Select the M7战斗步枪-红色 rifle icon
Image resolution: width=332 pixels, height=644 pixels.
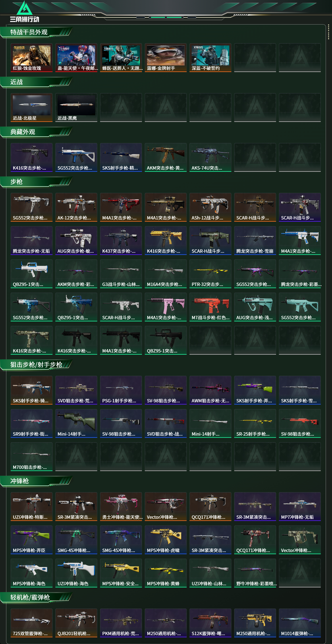point(210,307)
